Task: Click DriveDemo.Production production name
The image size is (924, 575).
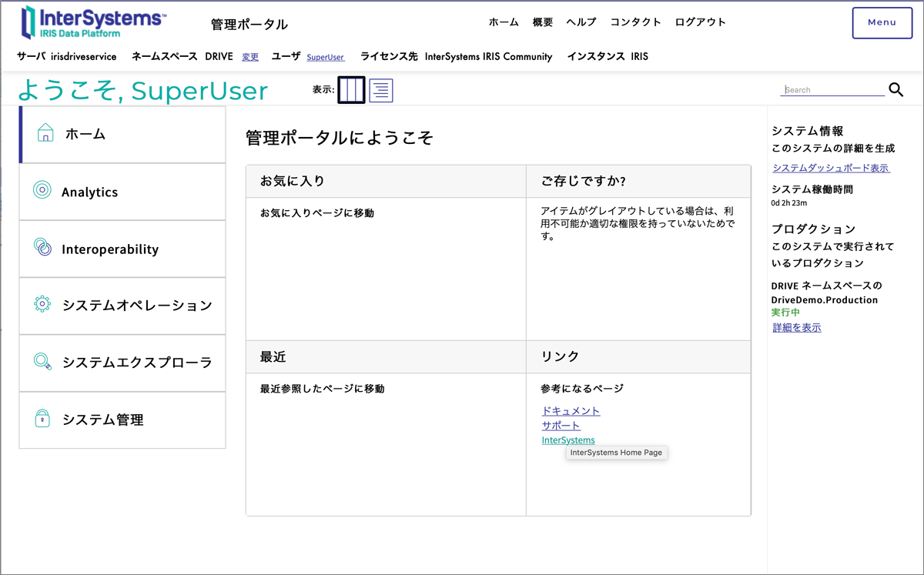Action: coord(825,300)
